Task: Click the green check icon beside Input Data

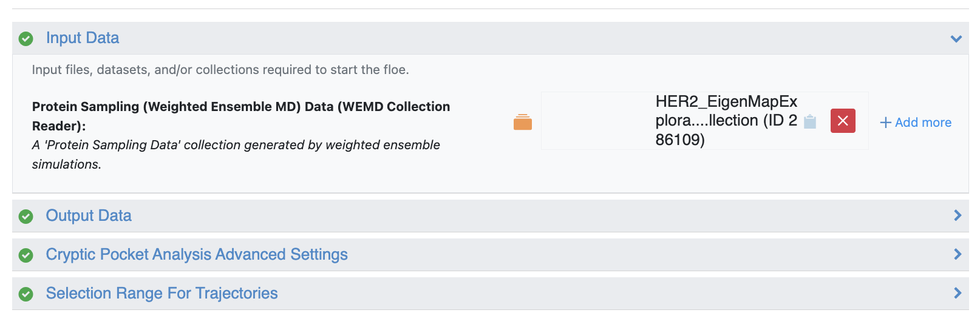Action: pyautogui.click(x=26, y=39)
